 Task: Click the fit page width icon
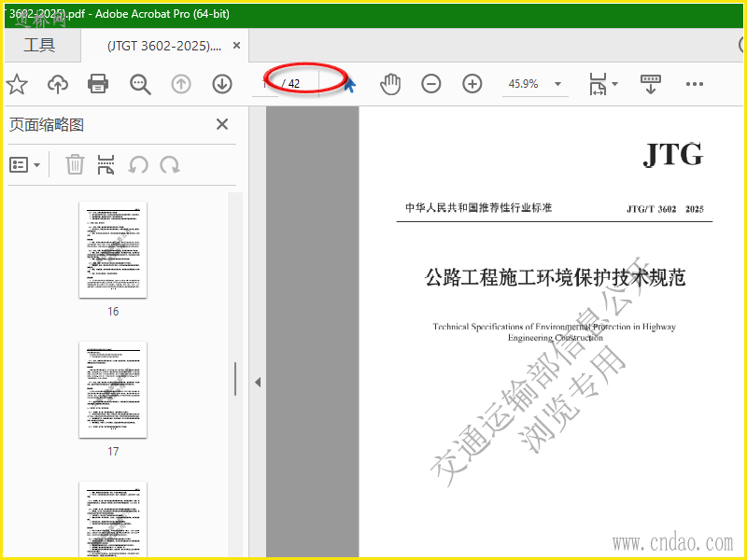tap(599, 84)
